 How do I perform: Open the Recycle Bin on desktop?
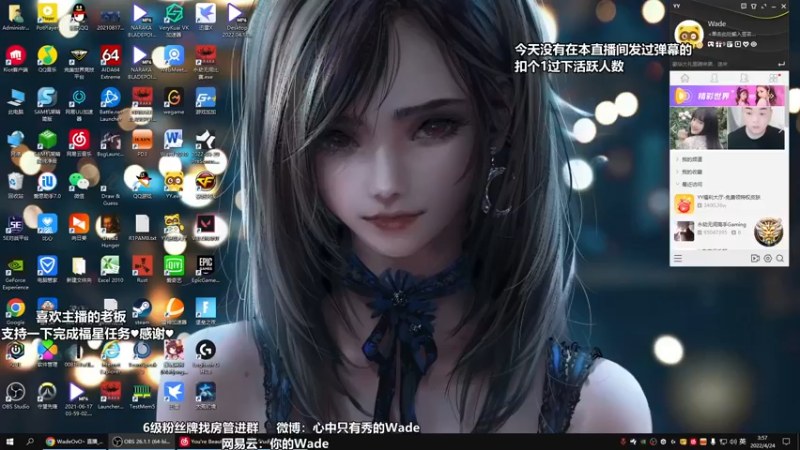15,185
